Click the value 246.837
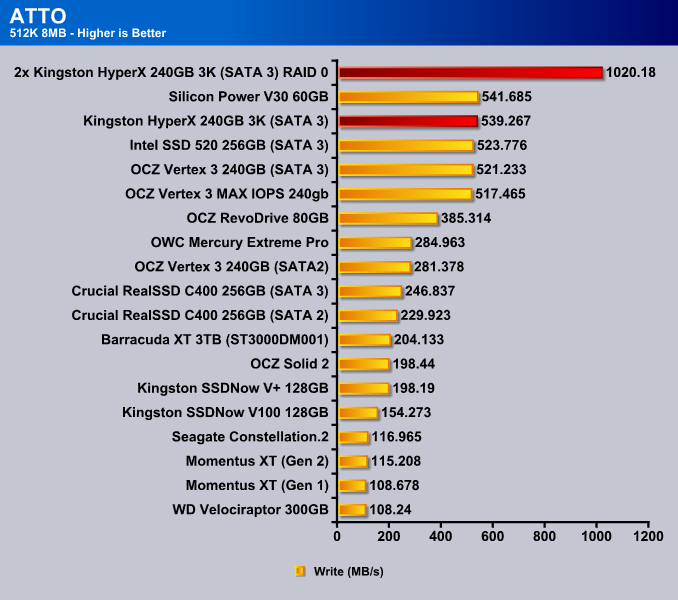The width and height of the screenshot is (678, 600). tap(430, 291)
